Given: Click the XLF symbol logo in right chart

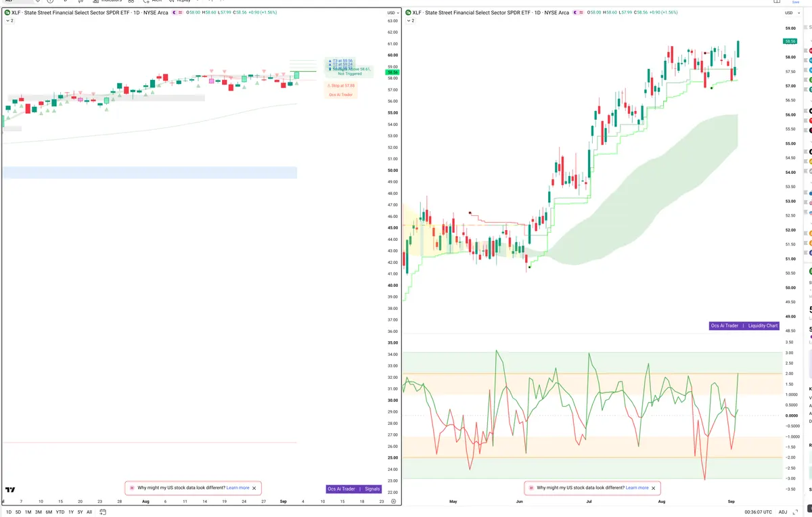Looking at the screenshot, I should tap(407, 13).
